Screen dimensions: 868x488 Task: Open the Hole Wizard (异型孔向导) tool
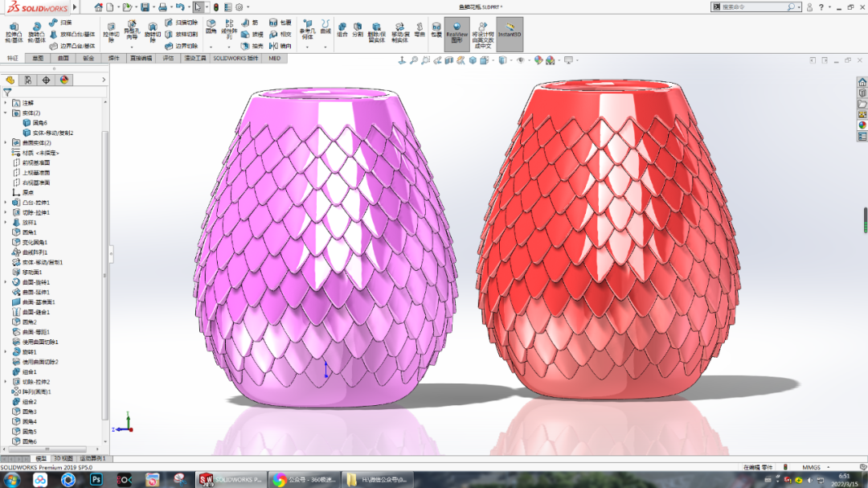pyautogui.click(x=131, y=30)
